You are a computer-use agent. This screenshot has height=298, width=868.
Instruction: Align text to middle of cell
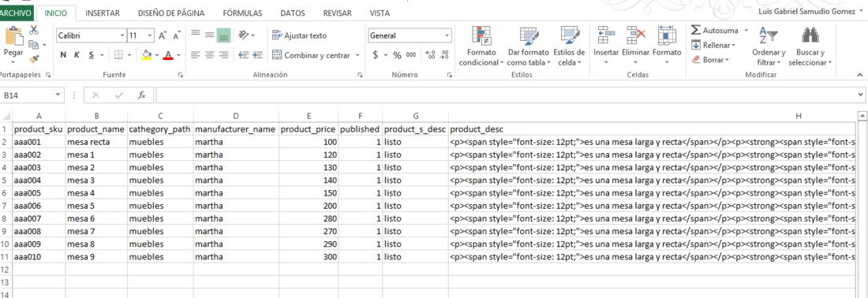[x=209, y=35]
